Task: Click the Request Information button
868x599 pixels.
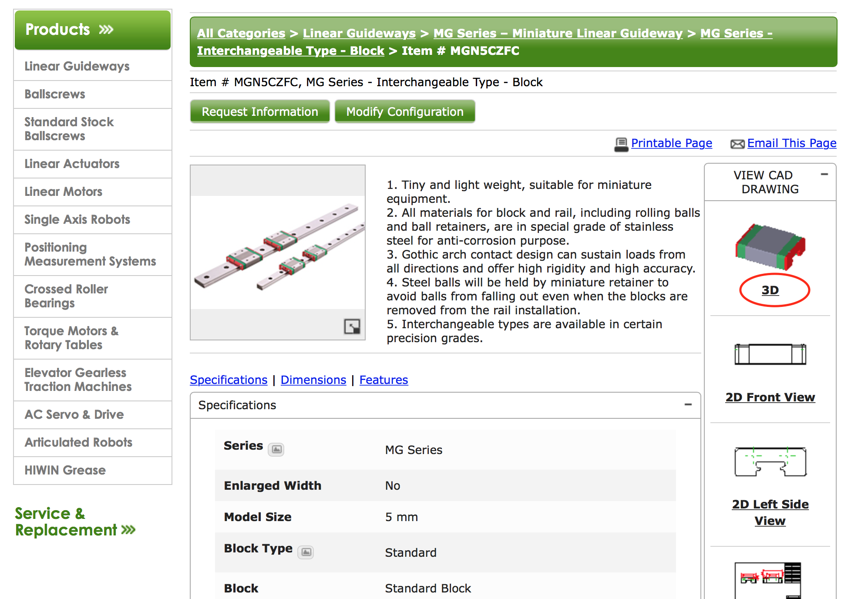Action: pos(260,112)
